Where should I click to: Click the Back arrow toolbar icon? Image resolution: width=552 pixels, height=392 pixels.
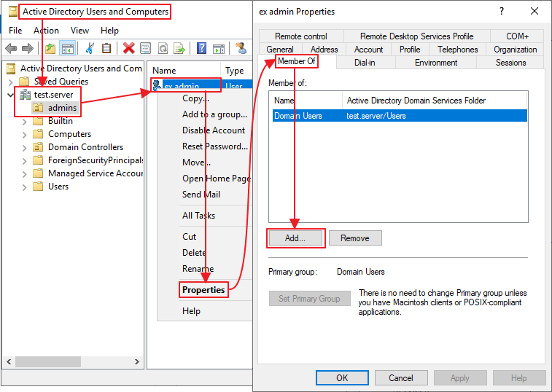(x=11, y=48)
